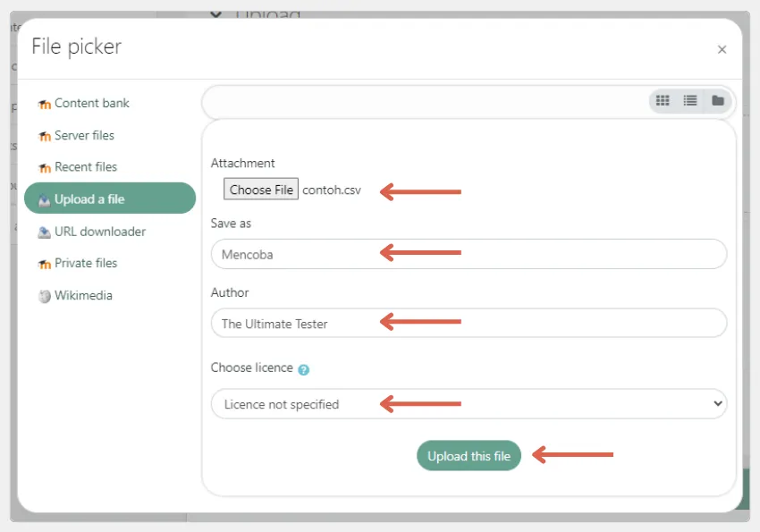Switch to the Server files repository

point(86,135)
